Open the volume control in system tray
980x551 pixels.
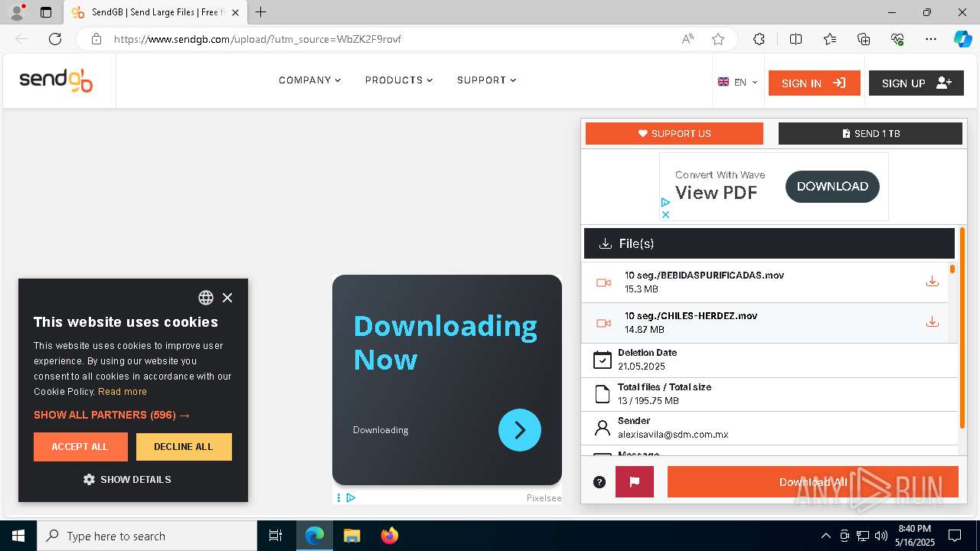(x=881, y=536)
